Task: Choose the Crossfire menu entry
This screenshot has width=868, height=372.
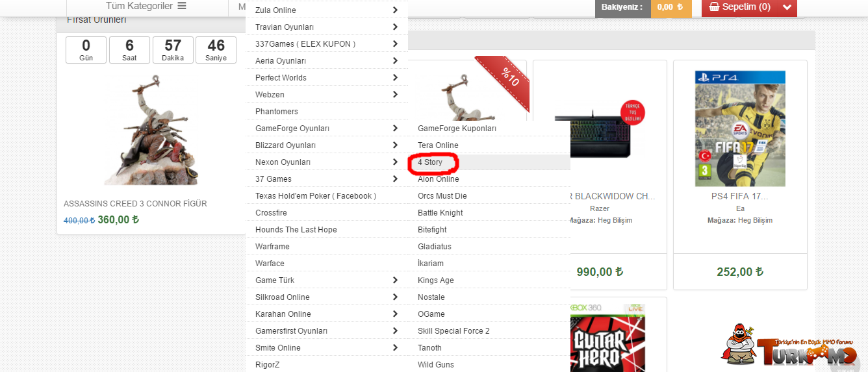Action: 327,212
